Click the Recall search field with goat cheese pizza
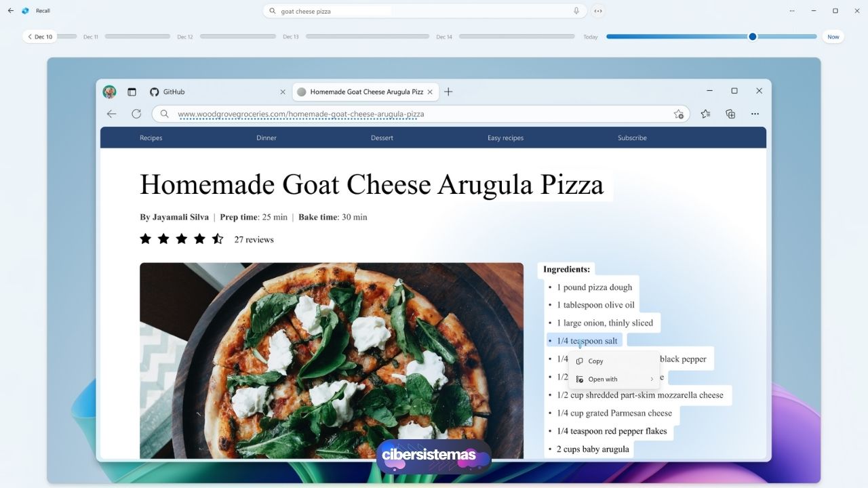The image size is (868, 488). click(x=425, y=11)
